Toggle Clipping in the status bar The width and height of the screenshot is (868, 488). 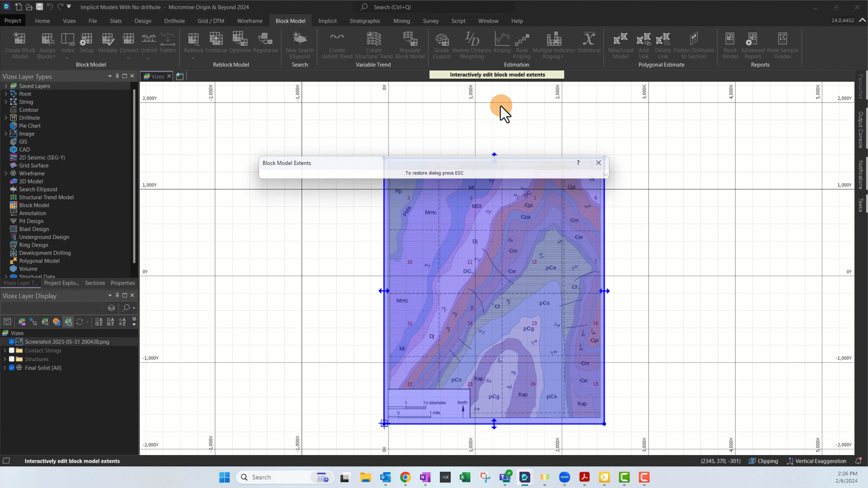point(764,461)
